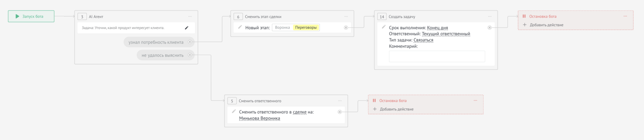Open menu of top-right 'Остановка бота' block
The width and height of the screenshot is (644, 140).
[625, 16]
